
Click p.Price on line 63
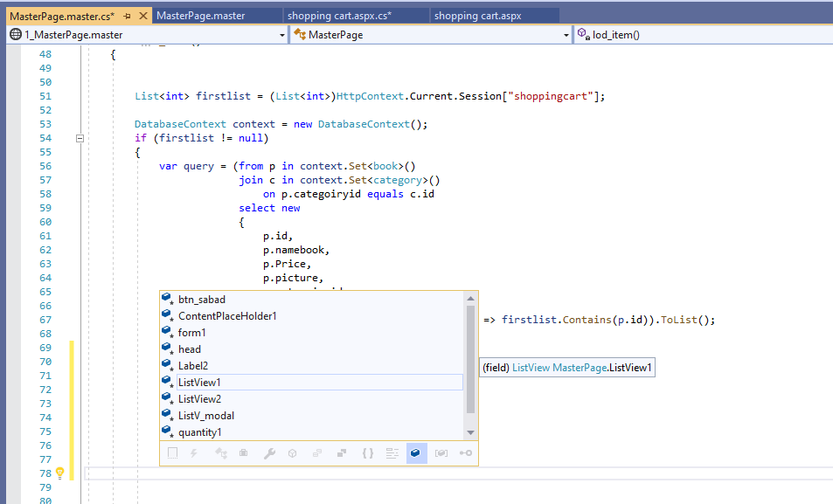pos(284,264)
